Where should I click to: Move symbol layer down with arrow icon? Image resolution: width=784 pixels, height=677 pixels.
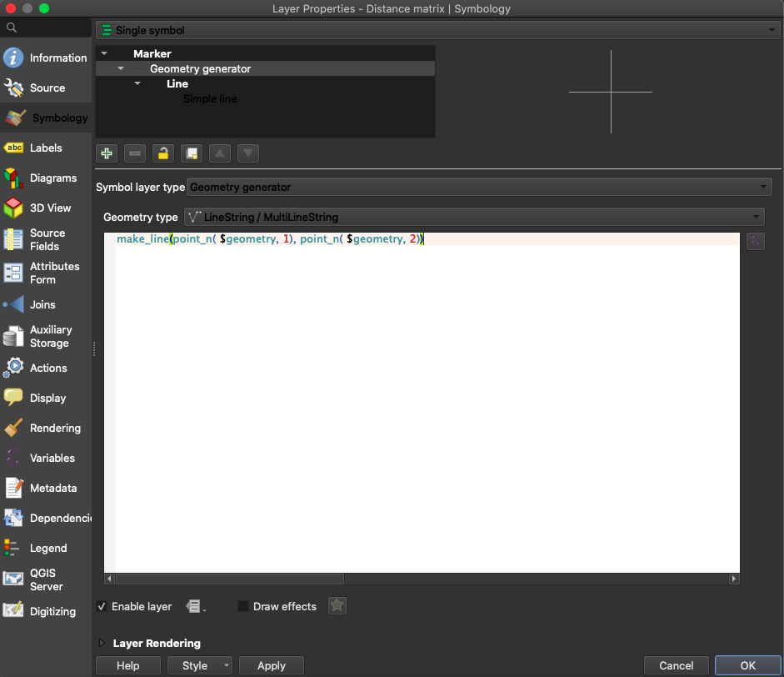point(248,153)
